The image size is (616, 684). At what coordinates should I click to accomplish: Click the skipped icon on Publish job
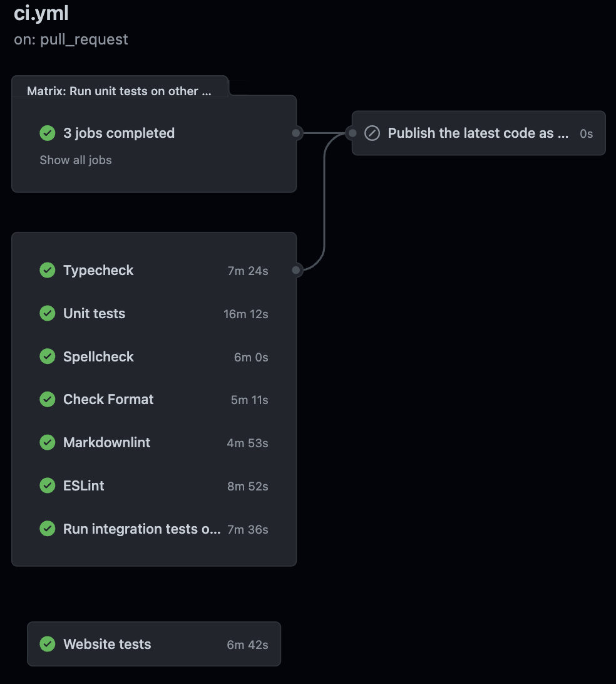click(372, 133)
